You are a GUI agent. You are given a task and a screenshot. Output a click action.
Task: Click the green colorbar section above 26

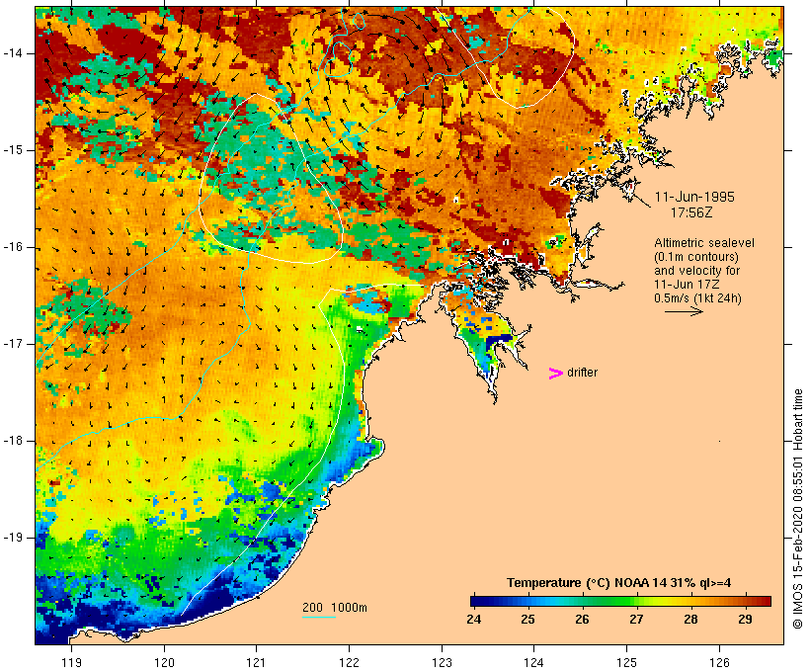pyautogui.click(x=582, y=601)
